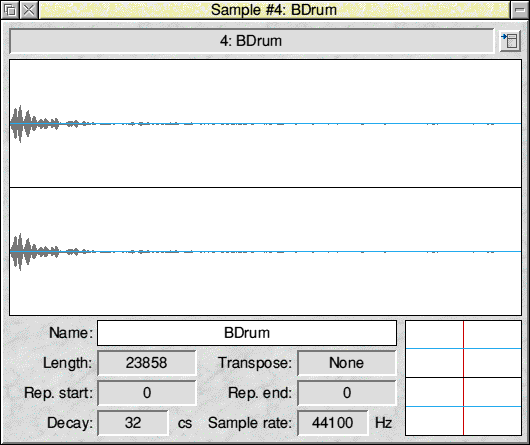Click the lower half of zoom preview panel
This screenshot has width=530, height=445.
pyautogui.click(x=463, y=406)
